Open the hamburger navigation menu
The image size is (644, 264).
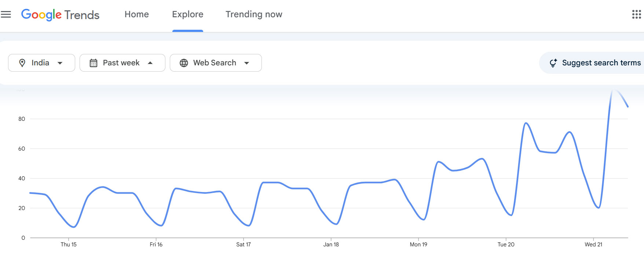point(7,14)
